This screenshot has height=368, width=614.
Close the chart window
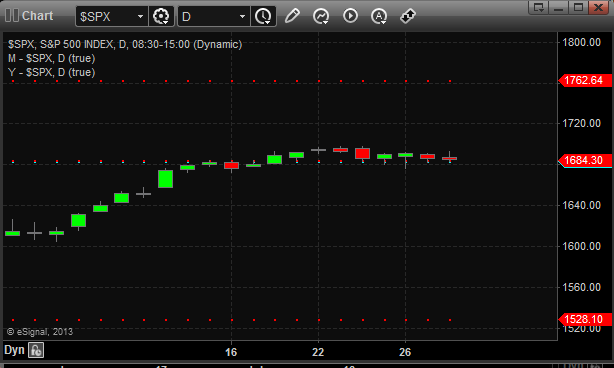coord(599,7)
